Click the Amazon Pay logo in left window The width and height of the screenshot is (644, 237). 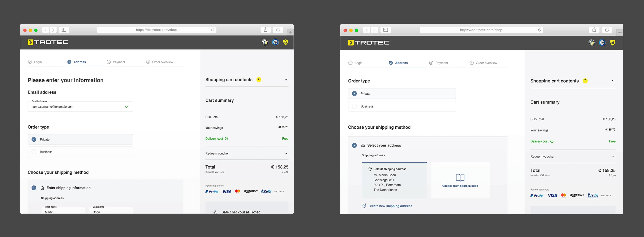tap(250, 191)
